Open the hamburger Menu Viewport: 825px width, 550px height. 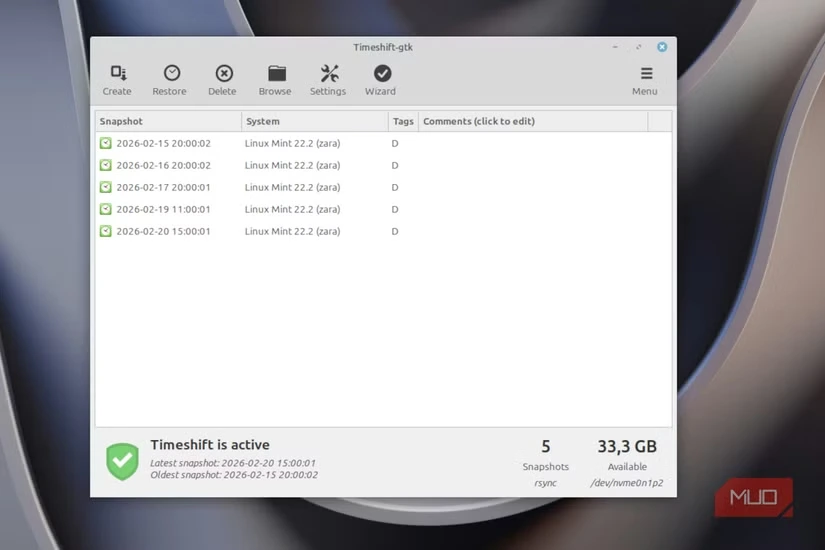coord(645,74)
